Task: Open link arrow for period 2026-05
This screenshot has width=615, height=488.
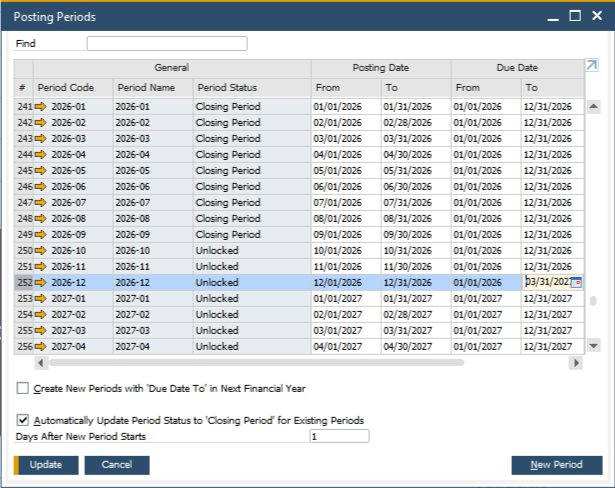Action: [x=40, y=171]
